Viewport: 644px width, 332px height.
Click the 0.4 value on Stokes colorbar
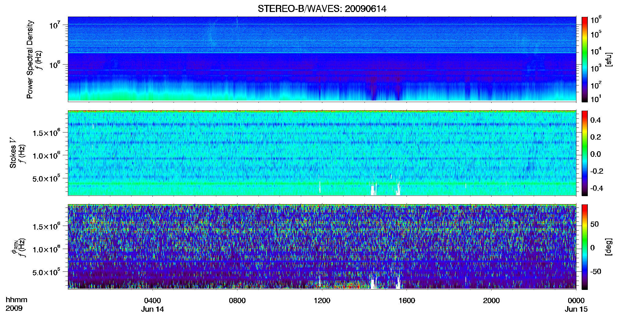(595, 120)
